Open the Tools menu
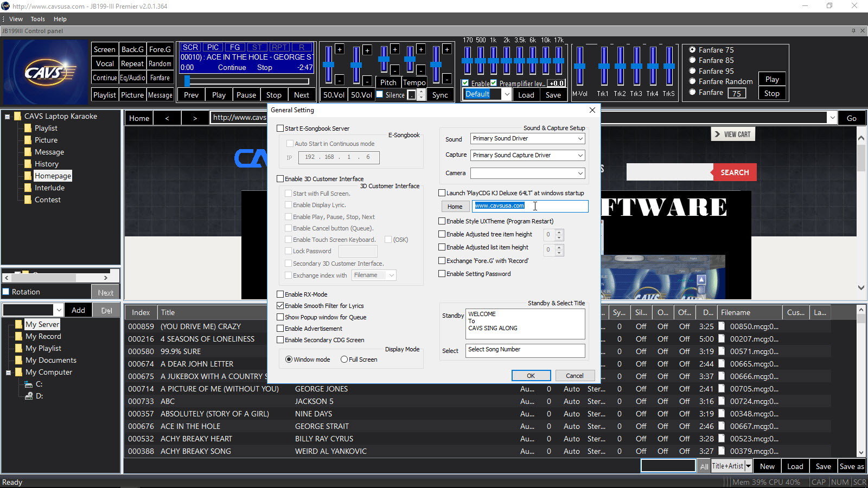Screen dimensions: 868x488 click(x=37, y=19)
